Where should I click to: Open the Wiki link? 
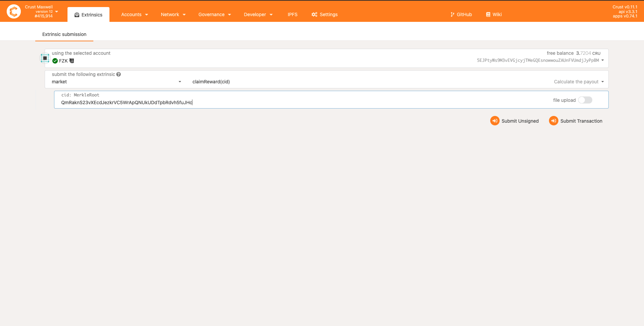pyautogui.click(x=494, y=14)
